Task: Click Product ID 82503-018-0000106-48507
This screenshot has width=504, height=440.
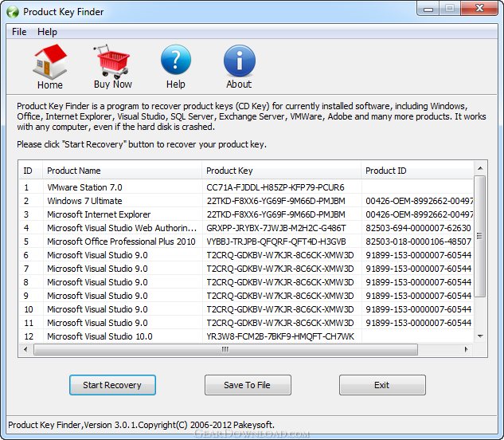Action: coord(418,242)
